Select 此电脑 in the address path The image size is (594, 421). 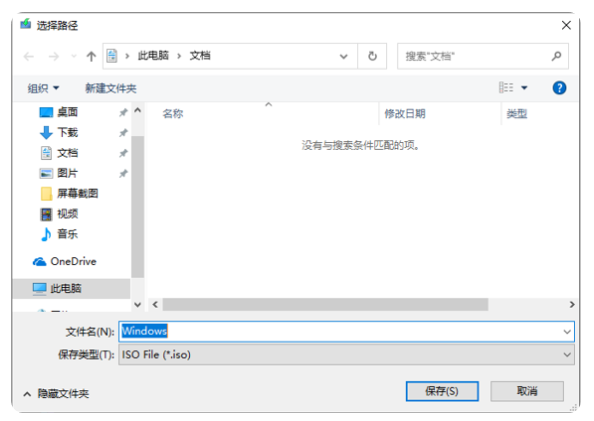[153, 56]
